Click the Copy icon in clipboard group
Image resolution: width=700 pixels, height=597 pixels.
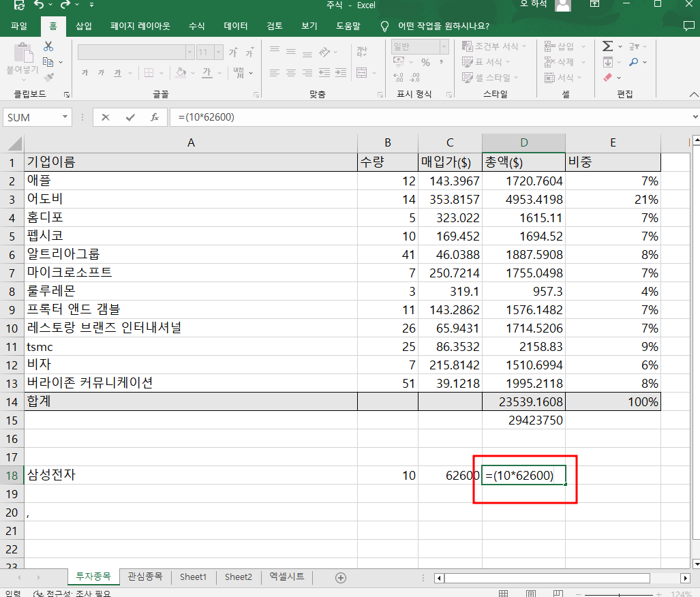tap(48, 62)
